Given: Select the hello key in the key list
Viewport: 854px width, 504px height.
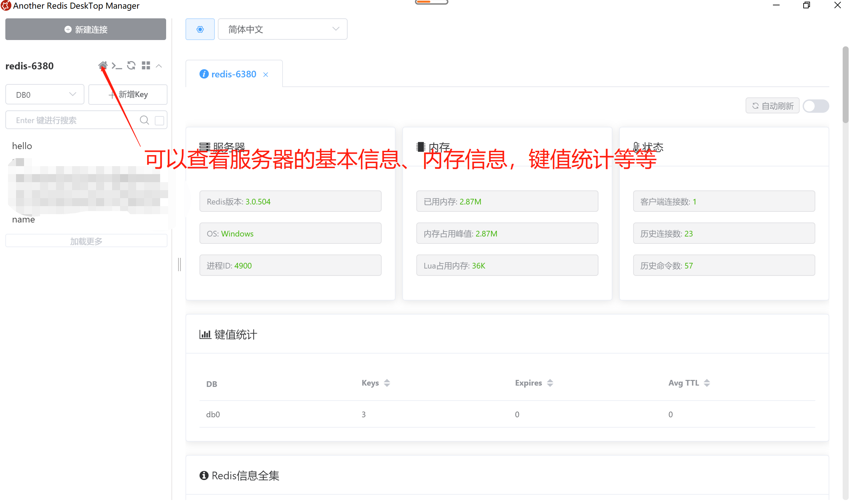Looking at the screenshot, I should [x=22, y=147].
